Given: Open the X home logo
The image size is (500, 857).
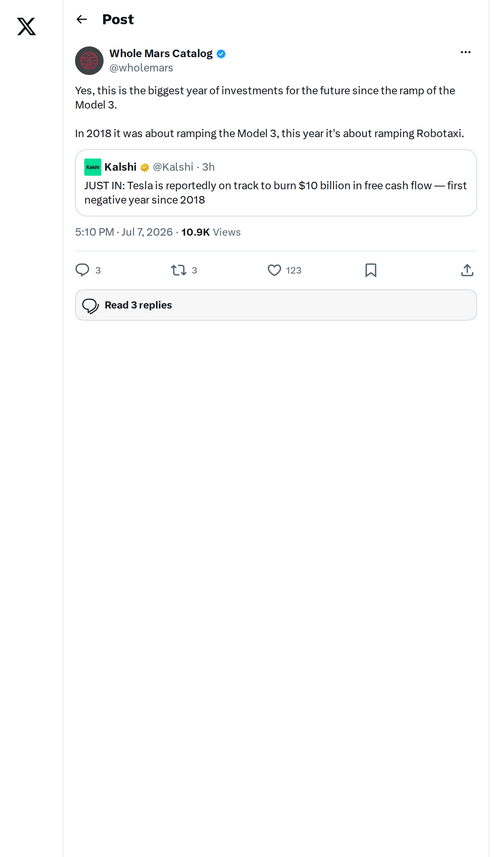Looking at the screenshot, I should 26,26.
